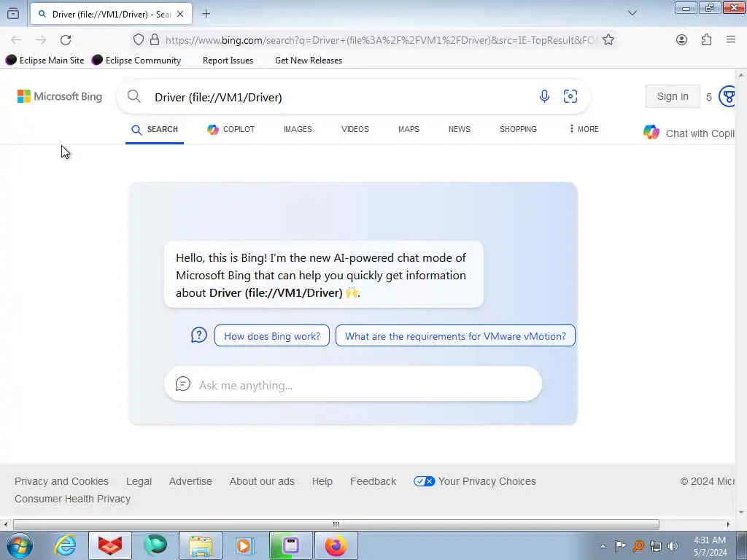Open the extensions puzzle icon
The image size is (747, 560).
(x=706, y=39)
